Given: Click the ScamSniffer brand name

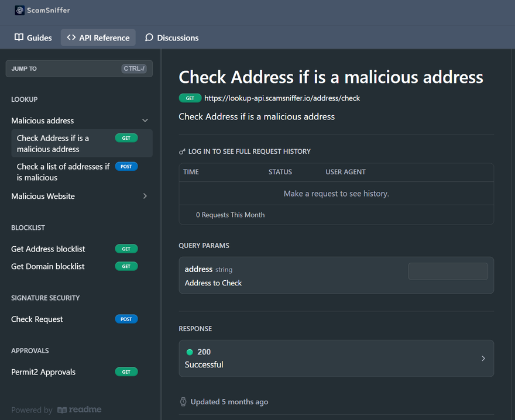Looking at the screenshot, I should [49, 10].
